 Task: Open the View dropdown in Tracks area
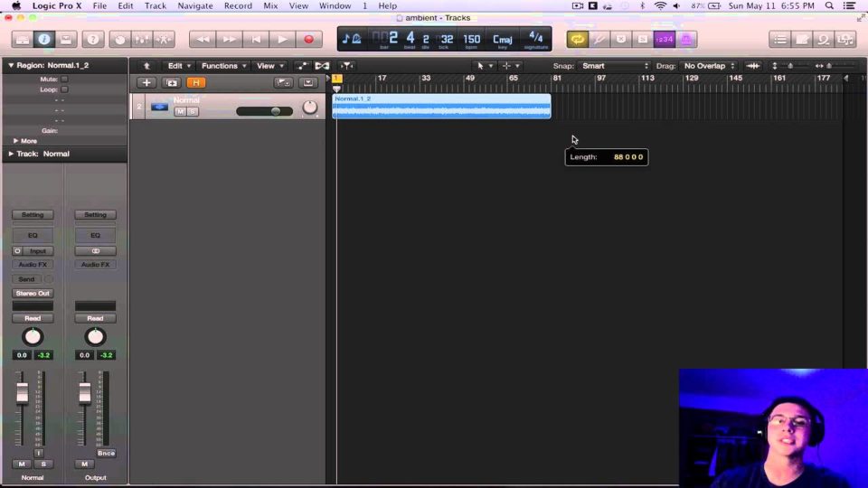[x=270, y=66]
